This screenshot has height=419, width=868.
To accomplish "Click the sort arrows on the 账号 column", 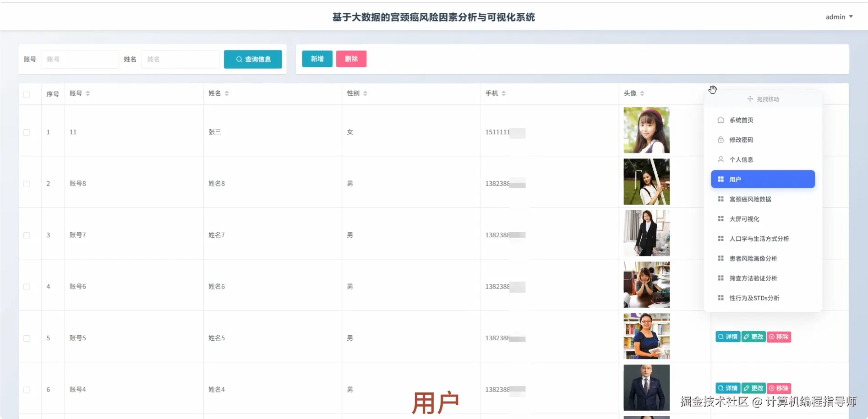I will click(x=87, y=93).
